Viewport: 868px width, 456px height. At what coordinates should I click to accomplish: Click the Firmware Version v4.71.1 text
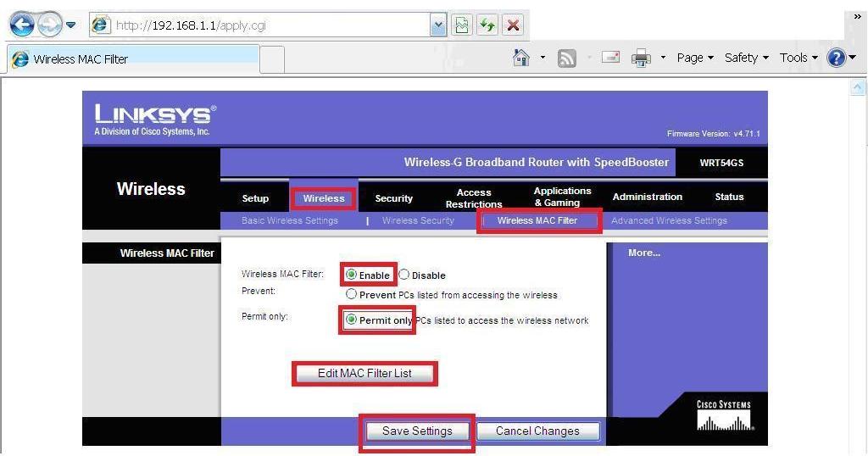pyautogui.click(x=713, y=133)
